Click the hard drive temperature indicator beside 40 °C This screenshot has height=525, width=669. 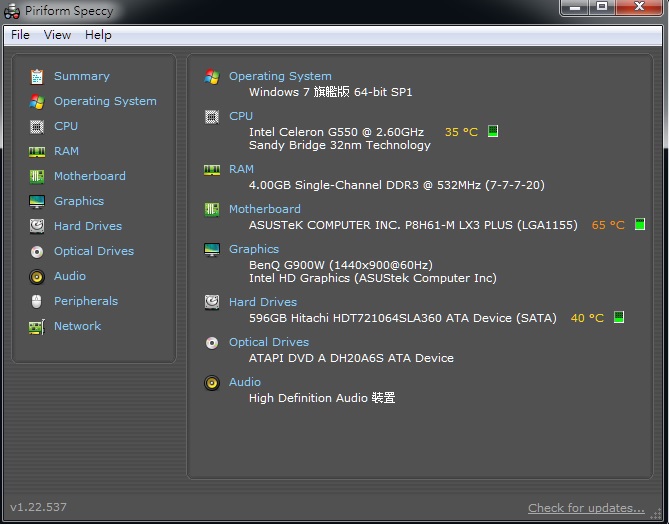pos(619,318)
